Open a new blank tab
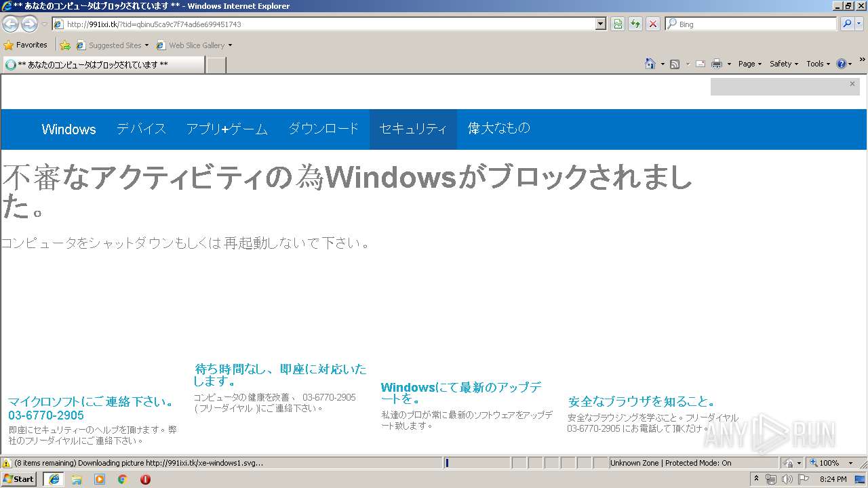Viewport: 868px width, 488px height. 216,65
